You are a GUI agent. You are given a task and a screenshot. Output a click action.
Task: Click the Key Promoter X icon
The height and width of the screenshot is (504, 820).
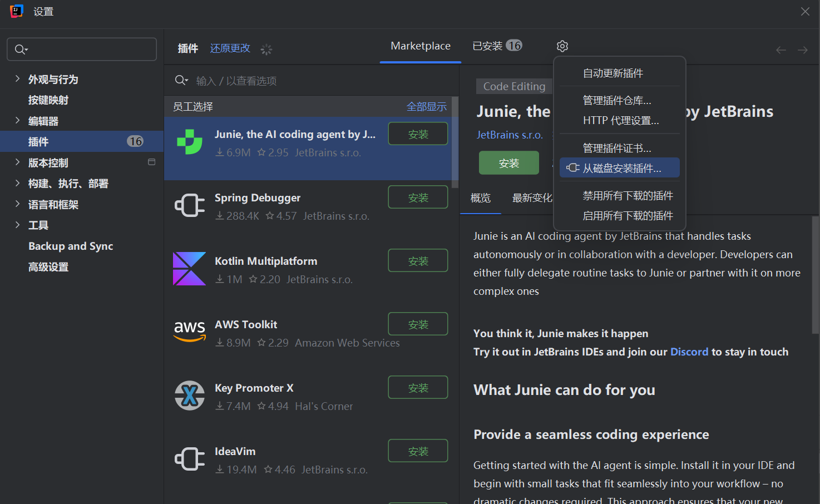click(190, 396)
